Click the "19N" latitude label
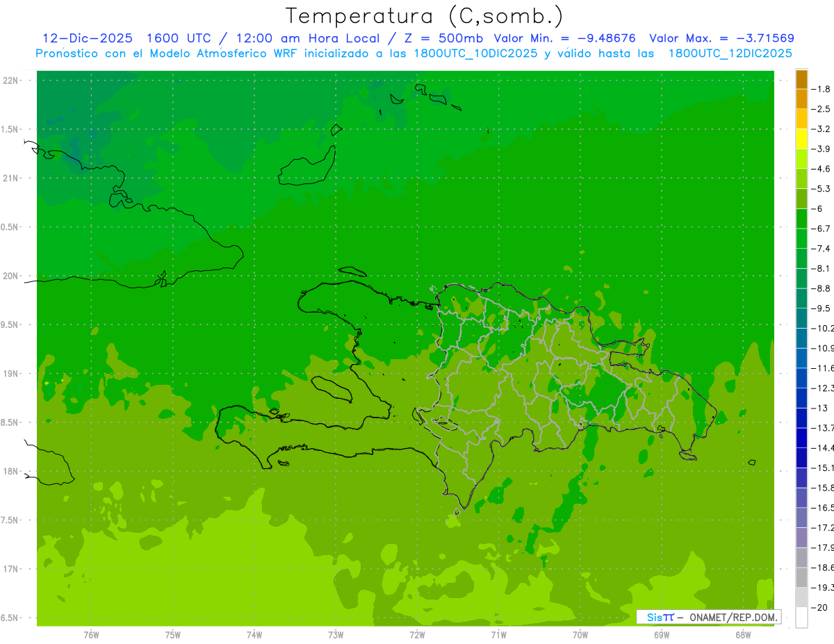The width and height of the screenshot is (834, 644). pyautogui.click(x=12, y=374)
